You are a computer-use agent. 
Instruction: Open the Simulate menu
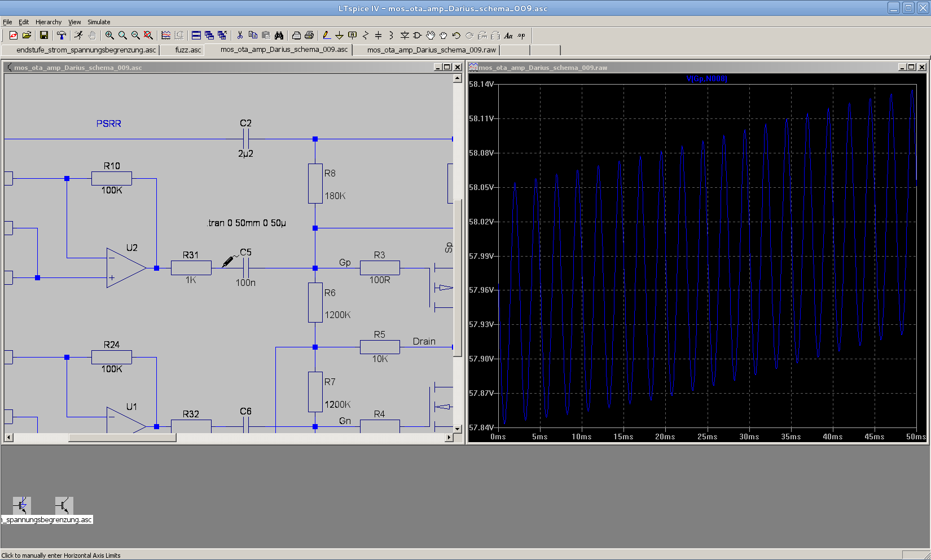(x=99, y=22)
